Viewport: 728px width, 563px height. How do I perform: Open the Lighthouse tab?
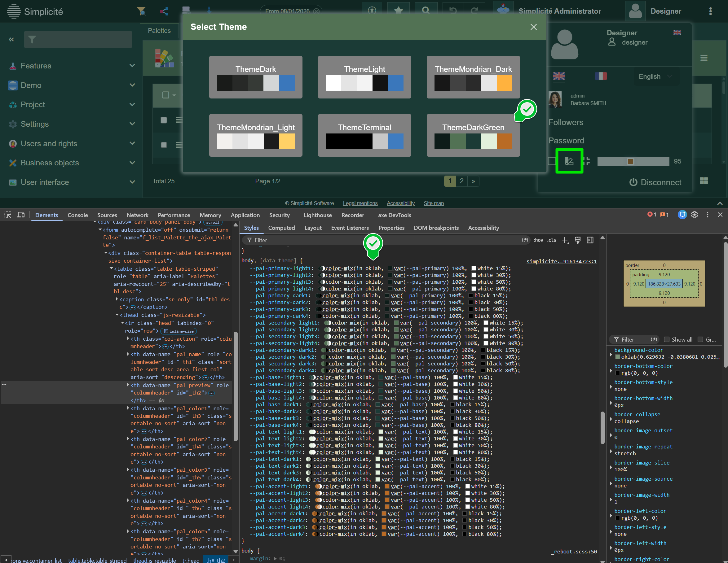pyautogui.click(x=318, y=215)
